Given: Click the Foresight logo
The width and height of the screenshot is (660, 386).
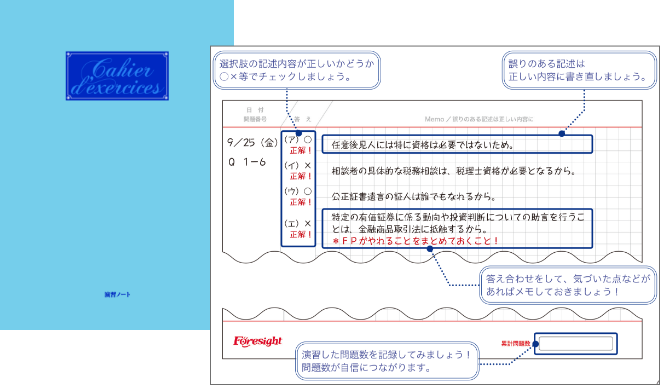Looking at the screenshot, I should coord(258,341).
